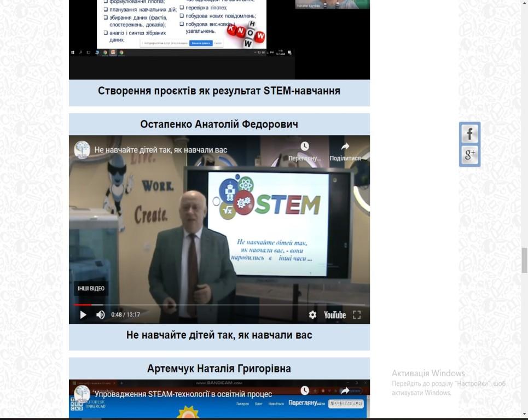The width and height of the screenshot is (528, 420).
Task: Click the Поділитися share arrow in STEM video
Action: [345, 147]
